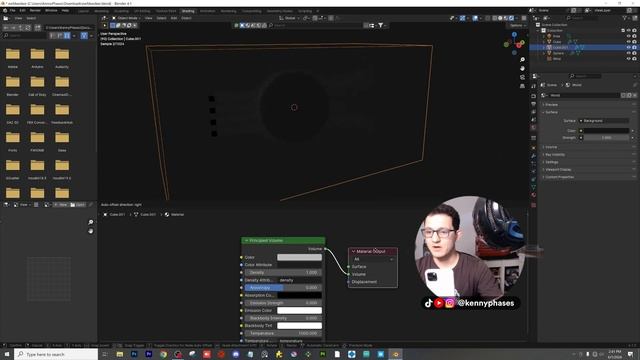Refresh the file browser list

click(x=28, y=27)
